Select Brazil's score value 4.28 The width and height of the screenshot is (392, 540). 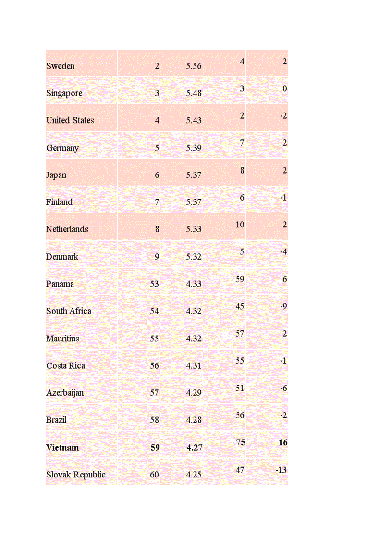tap(194, 420)
